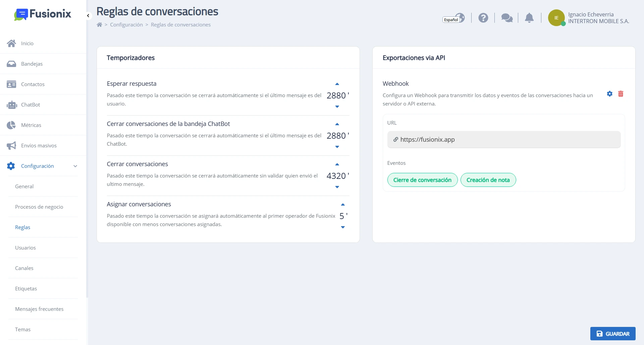
Task: Delete the Webhook with trash icon
Action: click(x=621, y=94)
